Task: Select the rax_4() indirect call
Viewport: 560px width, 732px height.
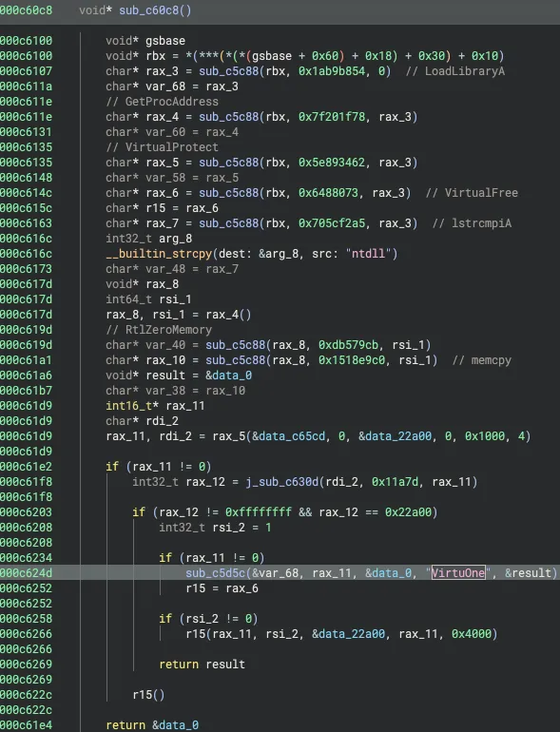Action: coord(228,315)
